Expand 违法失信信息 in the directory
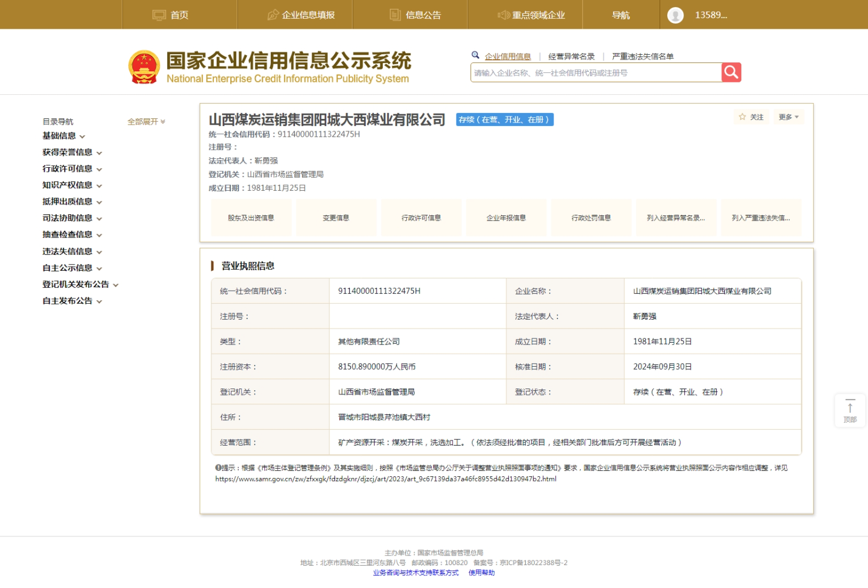This screenshot has width=868, height=588. click(x=72, y=251)
